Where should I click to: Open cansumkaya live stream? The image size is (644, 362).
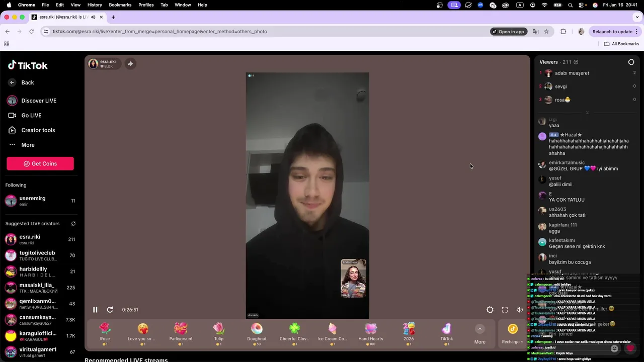pyautogui.click(x=40, y=320)
